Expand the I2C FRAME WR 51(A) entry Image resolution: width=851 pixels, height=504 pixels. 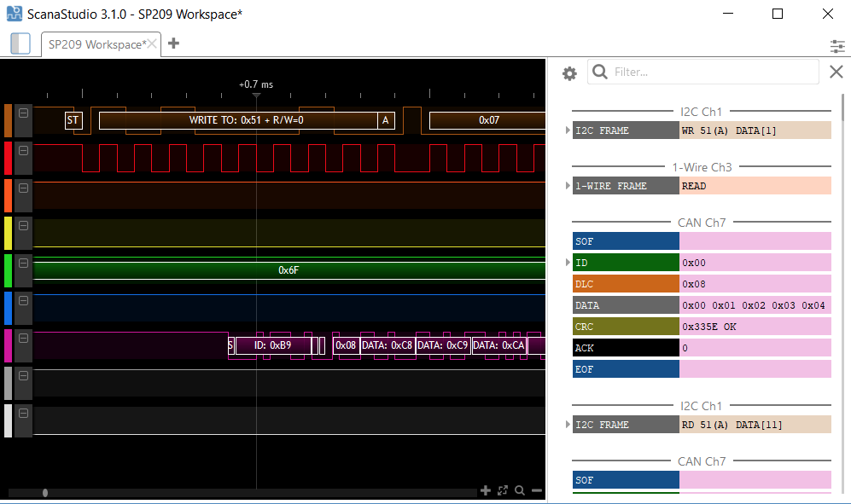coord(568,130)
